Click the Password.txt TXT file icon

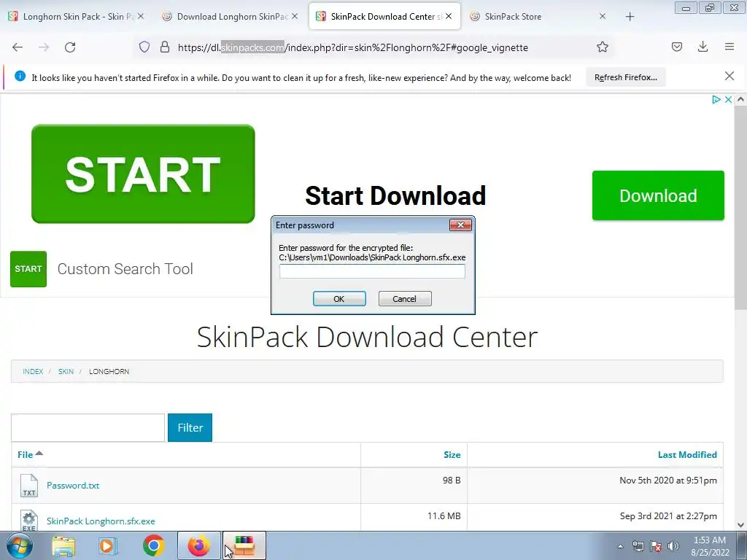click(29, 485)
